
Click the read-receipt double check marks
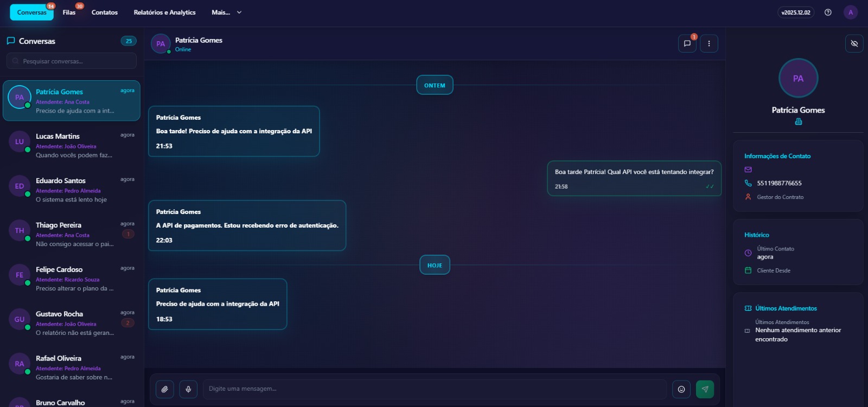710,186
